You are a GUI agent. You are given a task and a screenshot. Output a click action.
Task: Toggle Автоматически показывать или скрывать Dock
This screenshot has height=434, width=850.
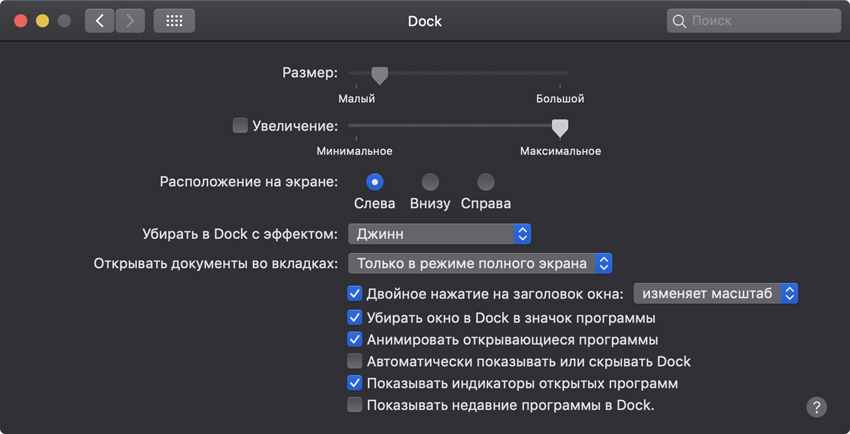tap(354, 361)
